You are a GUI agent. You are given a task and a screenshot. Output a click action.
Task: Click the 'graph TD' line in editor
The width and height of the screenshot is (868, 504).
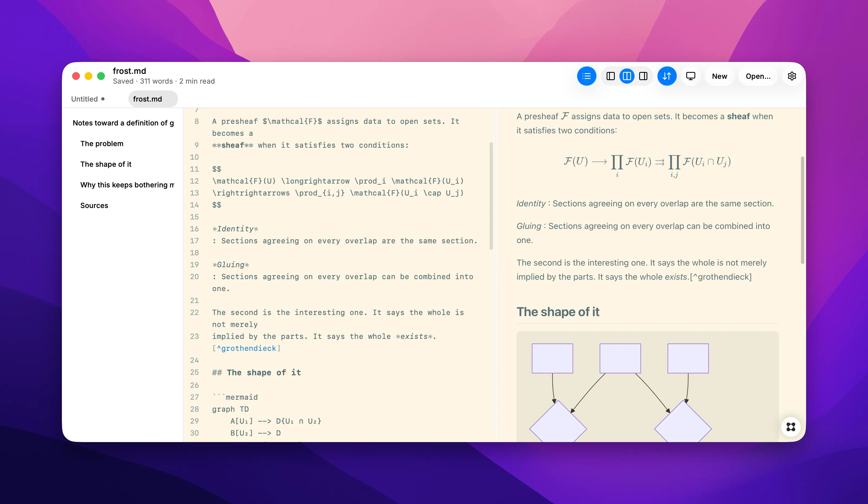[x=230, y=409]
